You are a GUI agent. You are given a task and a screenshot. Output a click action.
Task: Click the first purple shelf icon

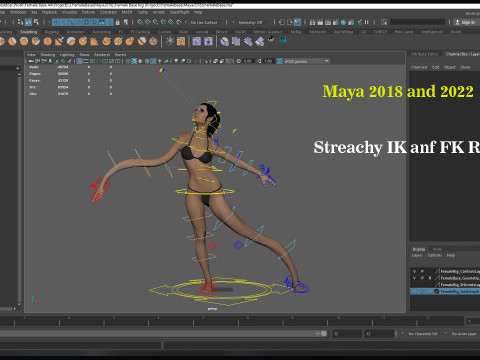[x=197, y=41]
